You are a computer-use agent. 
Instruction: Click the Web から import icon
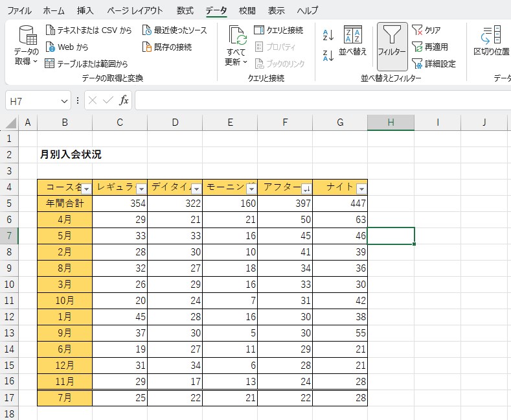[51, 47]
